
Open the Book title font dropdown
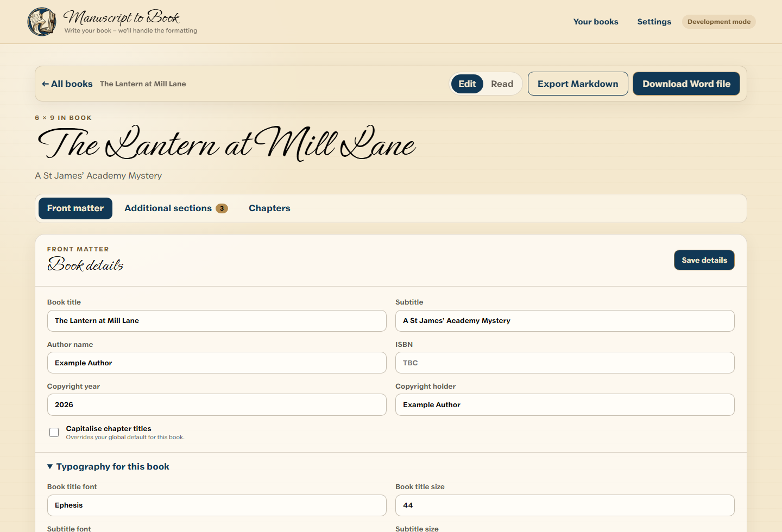pos(217,505)
